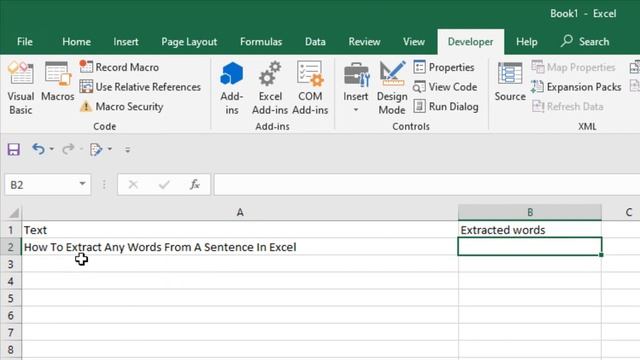Click the touch/mouse mode icon
640x360 pixels.
96,149
